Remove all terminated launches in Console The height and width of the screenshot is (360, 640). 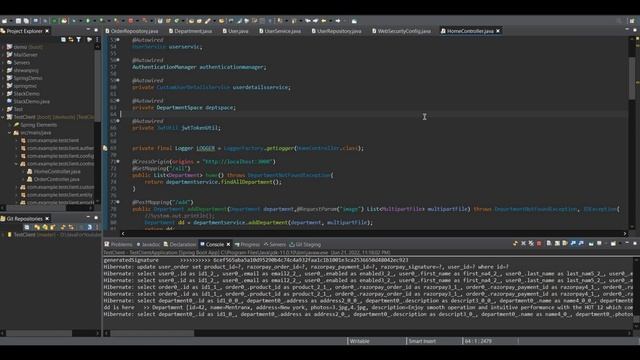pos(531,244)
